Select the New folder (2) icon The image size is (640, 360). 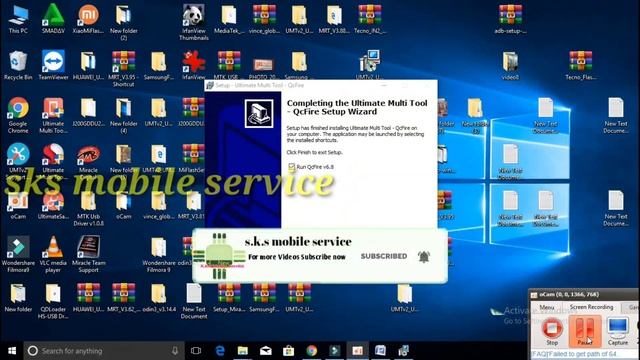click(x=123, y=22)
